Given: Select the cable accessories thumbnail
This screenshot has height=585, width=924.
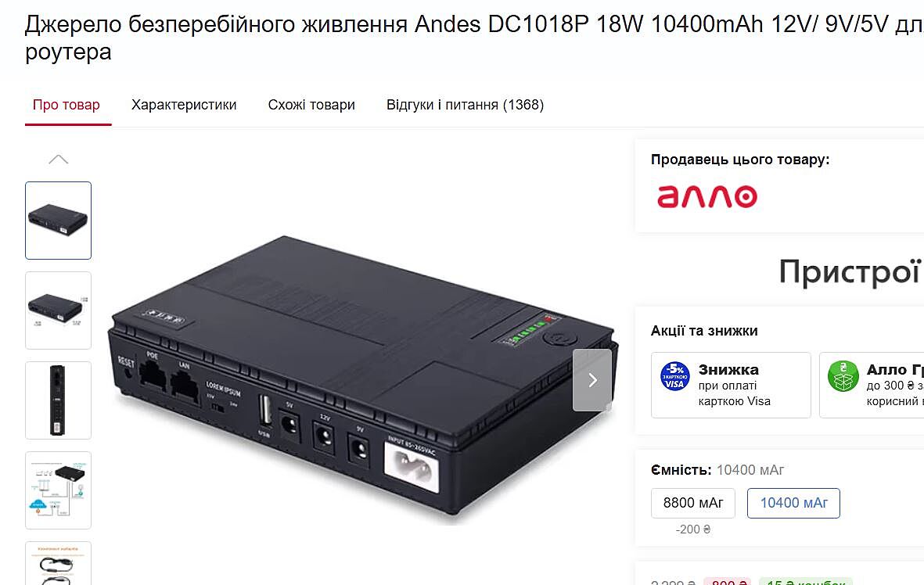Looking at the screenshot, I should point(59,564).
